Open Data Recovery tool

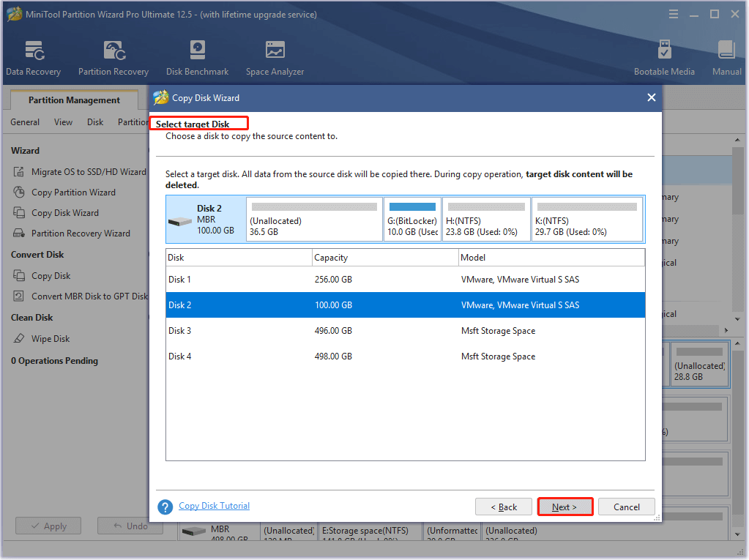[x=34, y=58]
